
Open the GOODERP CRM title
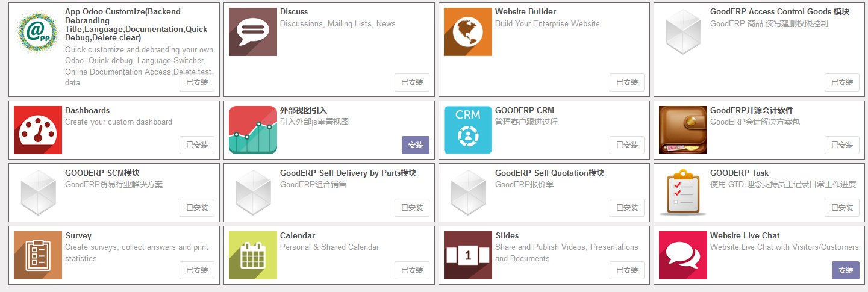click(x=525, y=110)
